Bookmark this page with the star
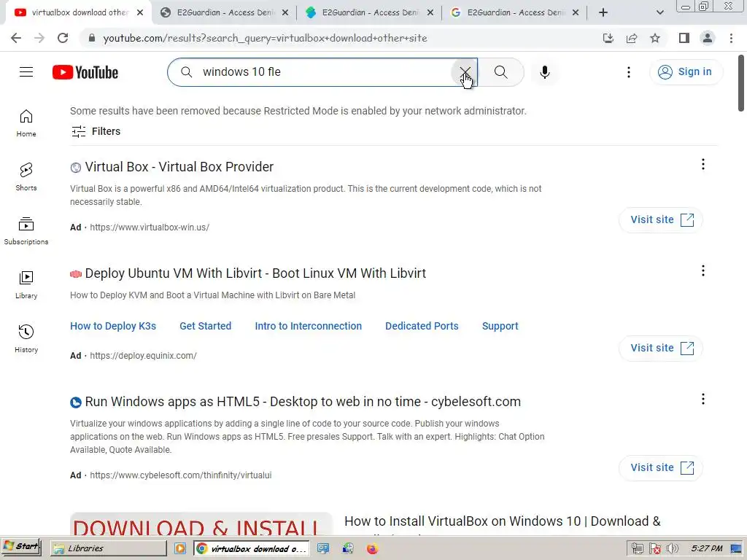Viewport: 747px width, 560px height. [x=655, y=38]
